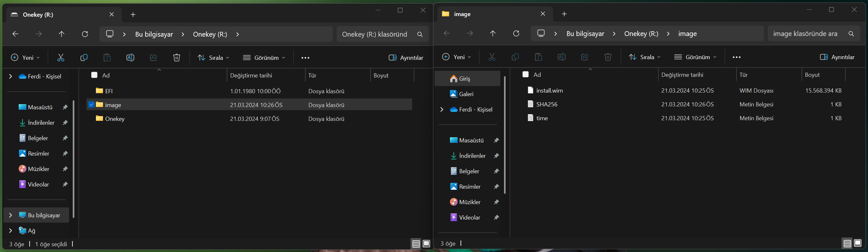
Task: Open more options ellipsis in image window
Action: tap(737, 57)
